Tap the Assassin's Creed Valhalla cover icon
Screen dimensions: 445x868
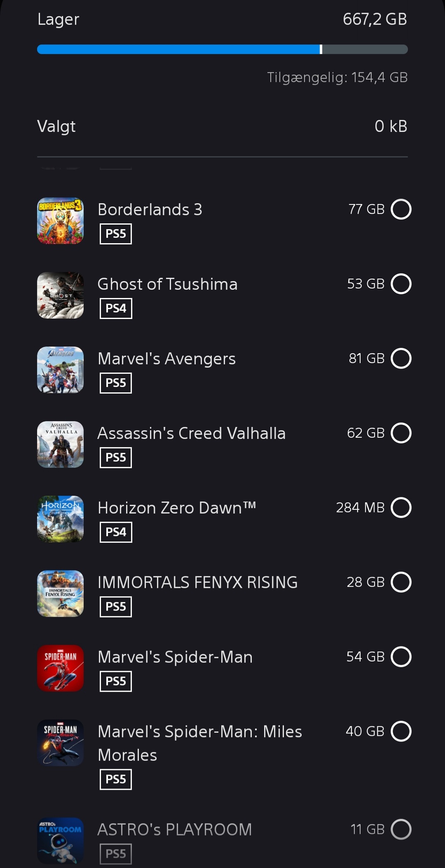60,444
